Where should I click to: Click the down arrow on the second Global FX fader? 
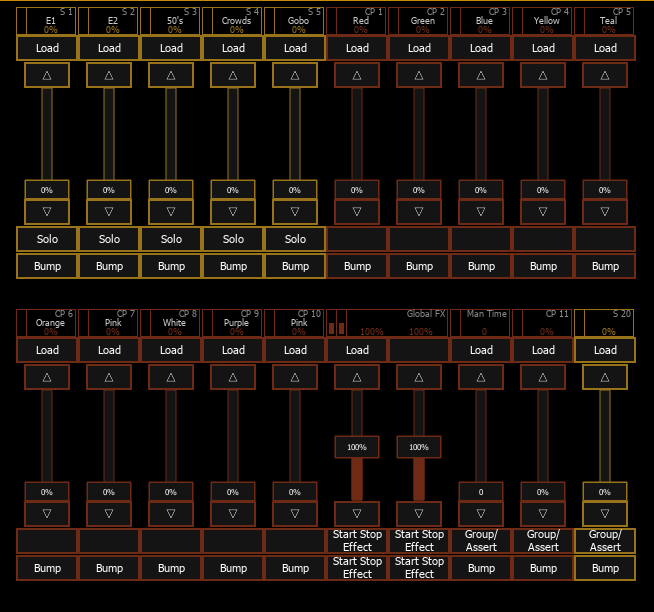(x=419, y=514)
